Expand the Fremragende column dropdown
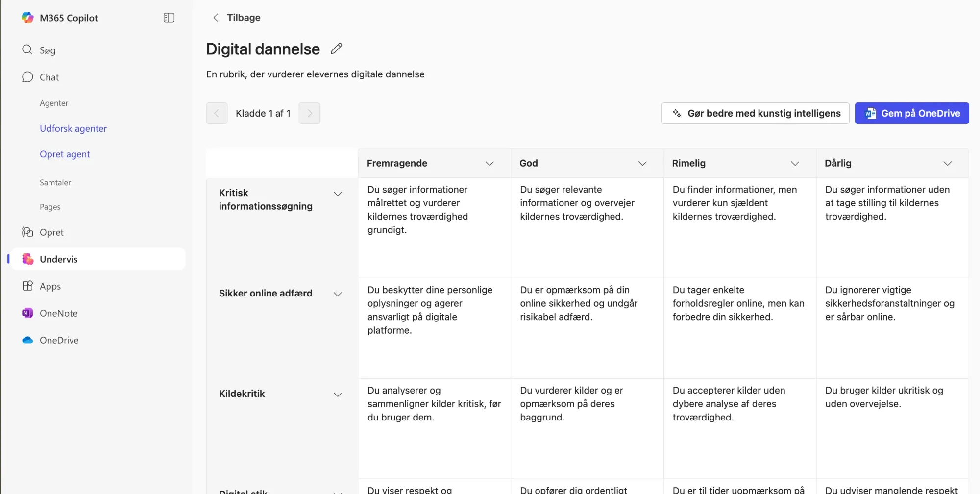 pos(490,163)
